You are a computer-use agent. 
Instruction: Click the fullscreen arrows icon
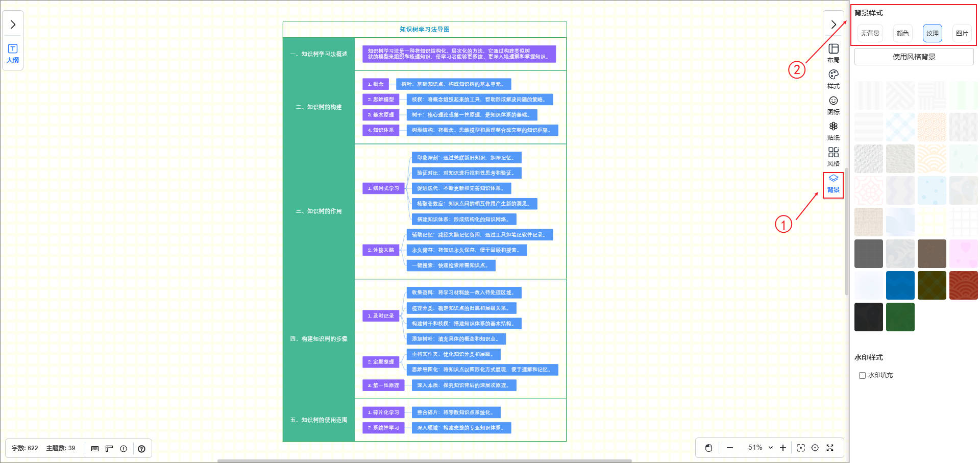830,448
